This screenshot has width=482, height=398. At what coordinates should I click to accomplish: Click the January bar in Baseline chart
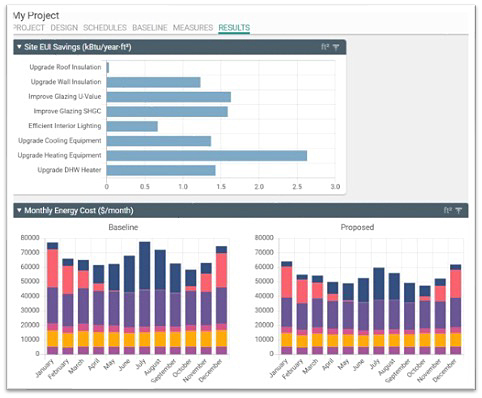(x=53, y=298)
